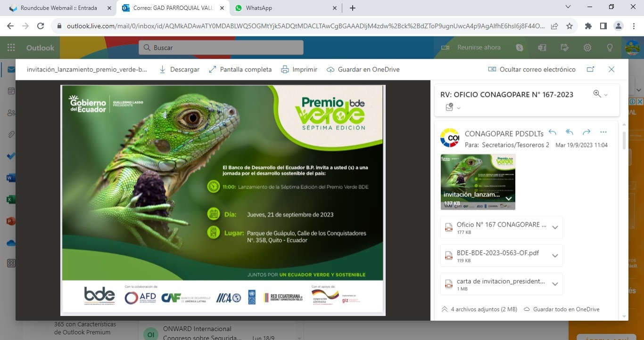Expand options for carta de invitacion attachment
Viewport: 644px width, 340px height.
coord(555,284)
